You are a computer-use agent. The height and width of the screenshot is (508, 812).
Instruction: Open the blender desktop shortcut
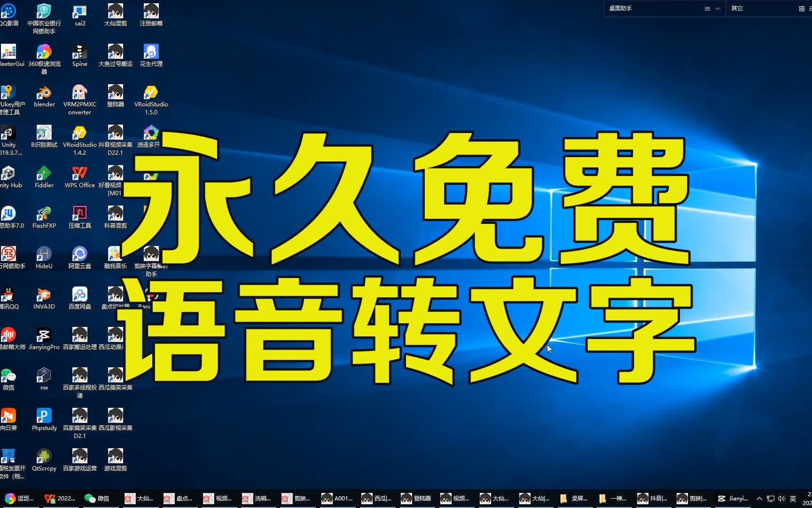click(x=44, y=96)
